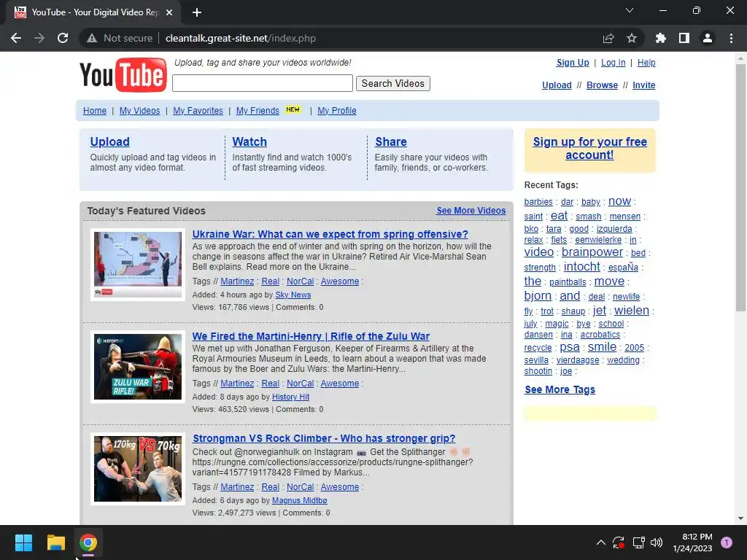The image size is (747, 560).
Task: Click the Not secure warning icon
Action: (x=92, y=38)
